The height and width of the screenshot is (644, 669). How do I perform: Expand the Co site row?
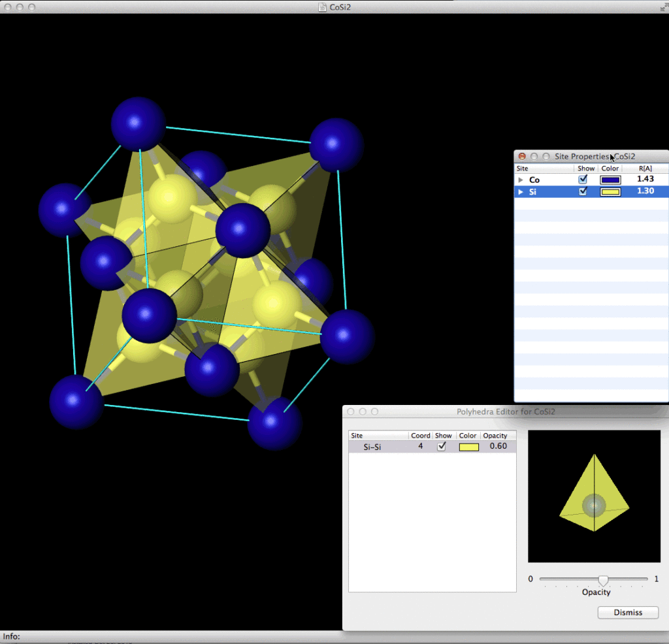(521, 180)
